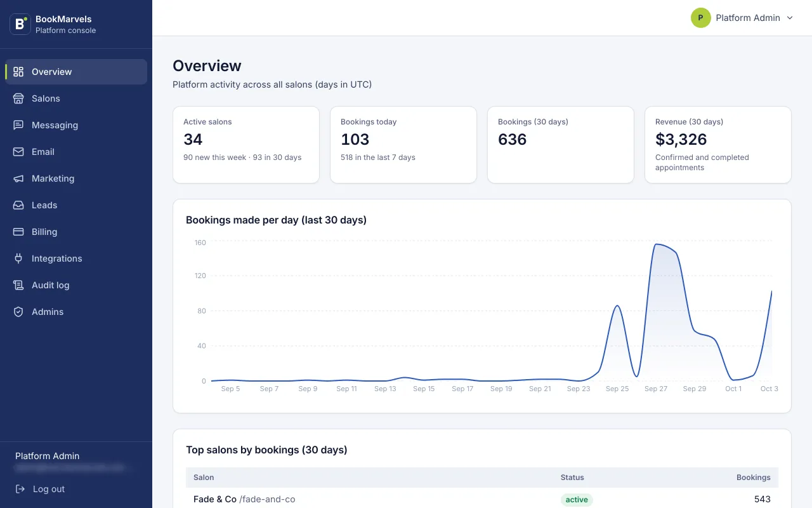Open the Billing page
The image size is (812, 508).
pos(76,232)
